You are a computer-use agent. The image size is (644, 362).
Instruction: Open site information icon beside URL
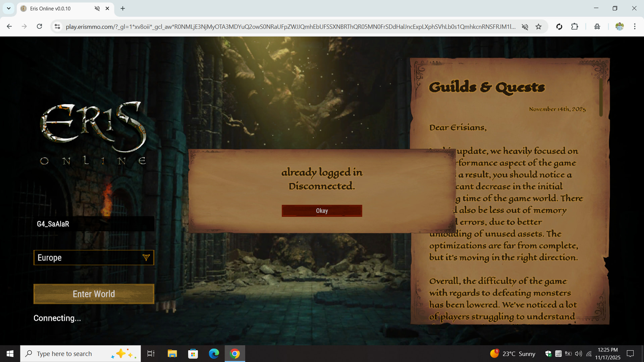[x=57, y=27]
